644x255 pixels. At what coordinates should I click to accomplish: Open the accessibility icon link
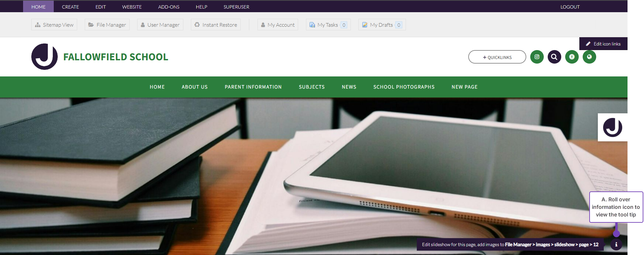point(572,57)
